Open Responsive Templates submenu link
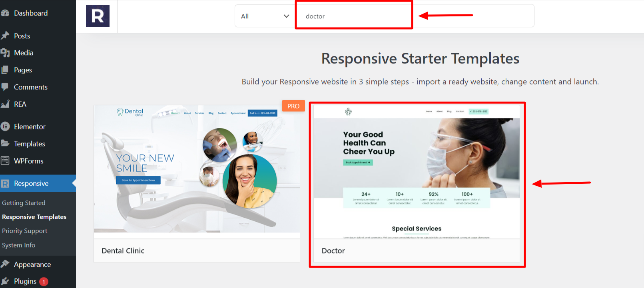644x288 pixels. 34,217
